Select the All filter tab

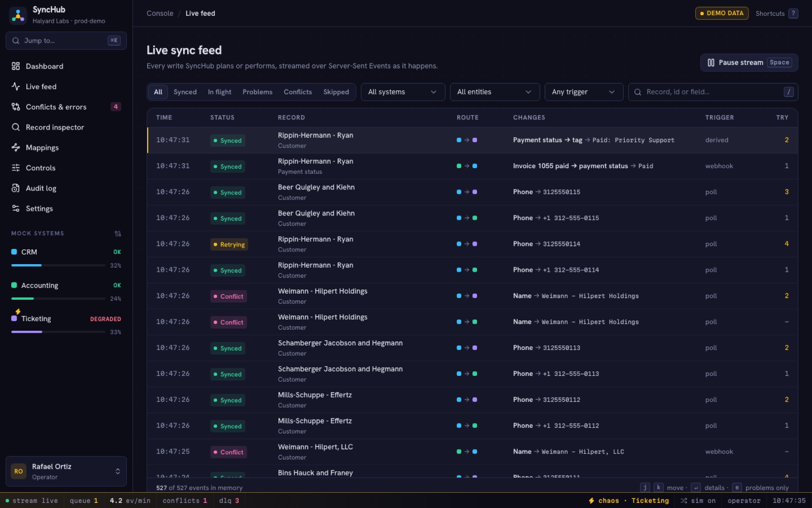[x=158, y=92]
